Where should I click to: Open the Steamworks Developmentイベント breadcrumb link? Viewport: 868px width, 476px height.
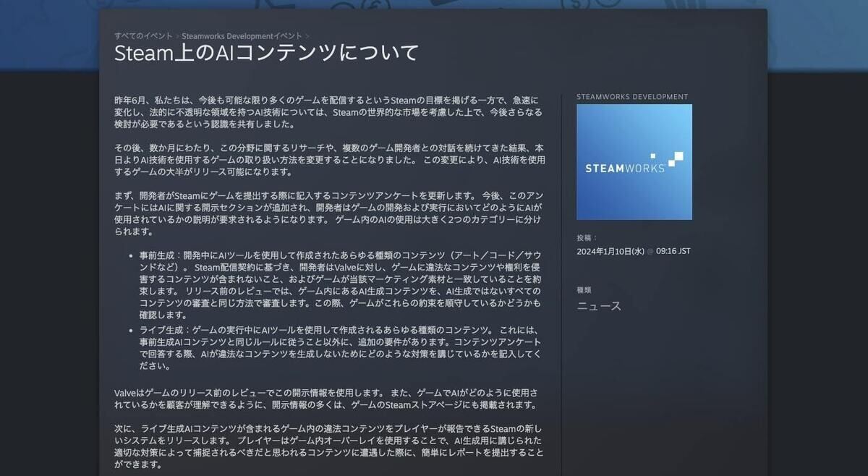242,35
